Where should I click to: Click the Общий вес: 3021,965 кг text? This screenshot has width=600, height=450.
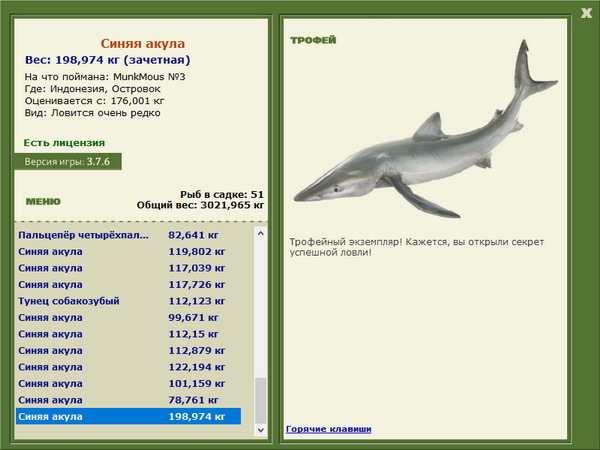pos(201,205)
